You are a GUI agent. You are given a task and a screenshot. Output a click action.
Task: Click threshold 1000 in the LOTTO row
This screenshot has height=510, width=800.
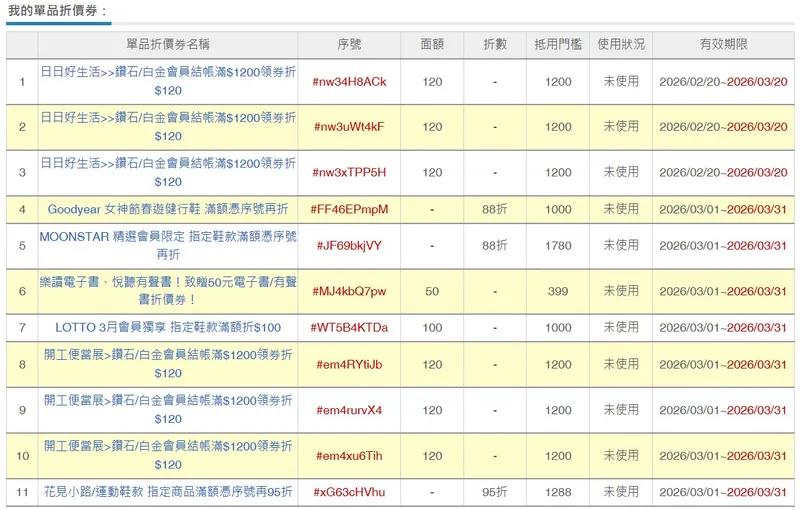558,327
